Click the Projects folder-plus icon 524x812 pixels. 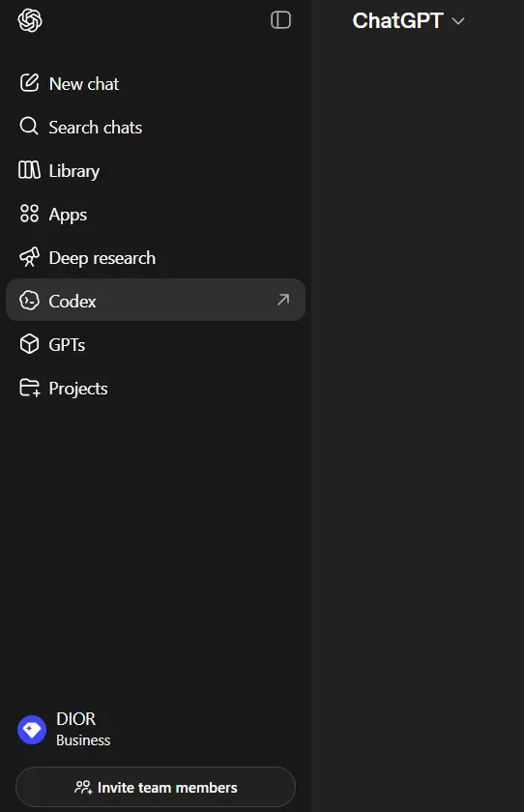coord(30,388)
